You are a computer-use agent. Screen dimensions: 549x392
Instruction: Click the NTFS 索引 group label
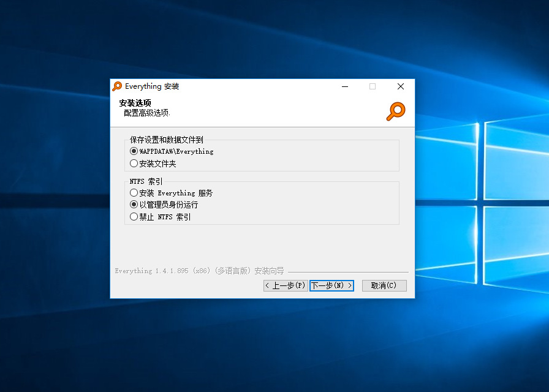pyautogui.click(x=146, y=181)
